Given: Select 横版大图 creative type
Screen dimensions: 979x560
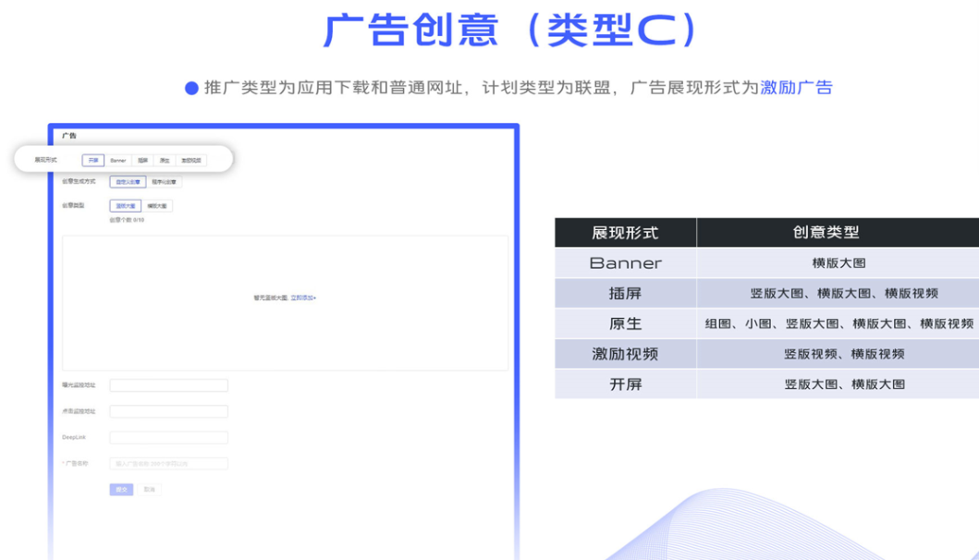Looking at the screenshot, I should point(158,206).
